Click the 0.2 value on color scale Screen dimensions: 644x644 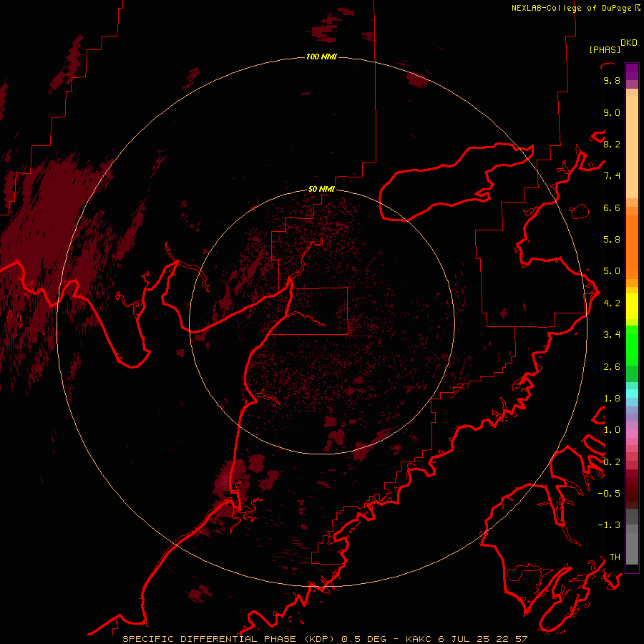point(612,462)
